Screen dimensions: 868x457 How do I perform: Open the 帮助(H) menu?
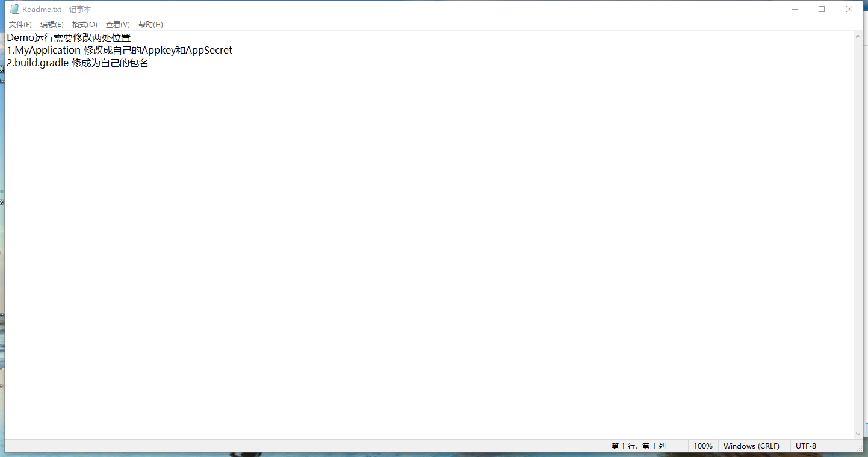click(150, 25)
